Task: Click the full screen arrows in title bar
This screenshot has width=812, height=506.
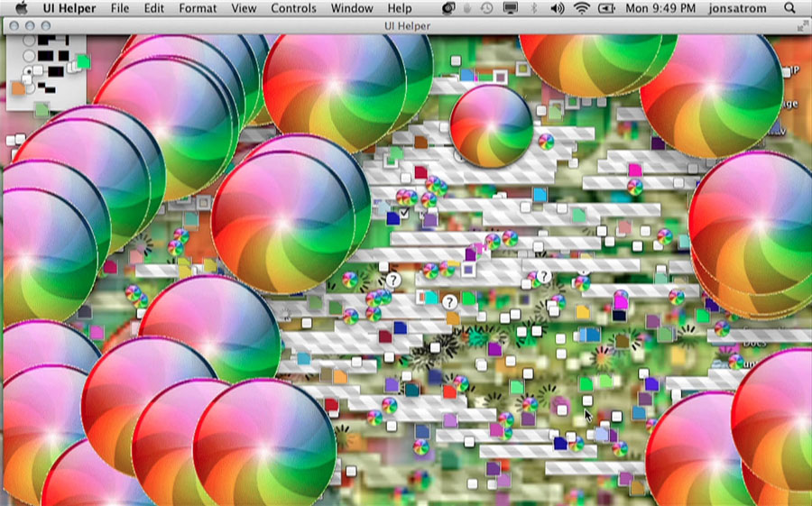Action: (x=802, y=27)
